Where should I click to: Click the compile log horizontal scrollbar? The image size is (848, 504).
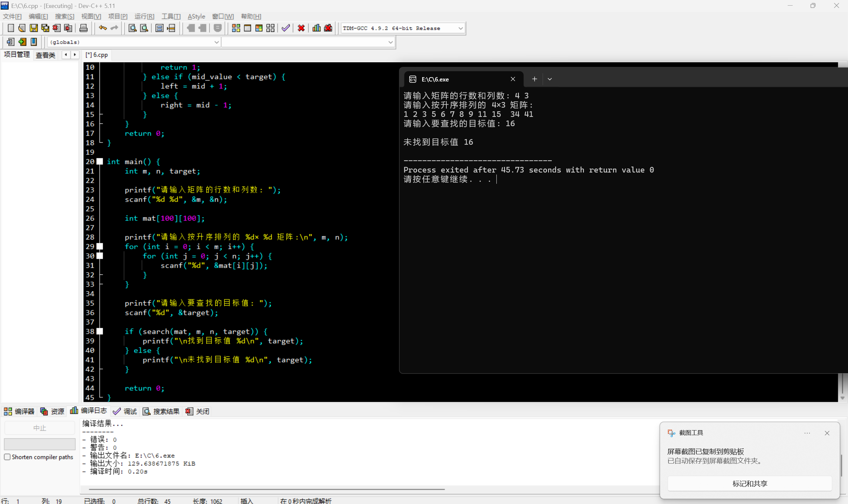pos(267,489)
